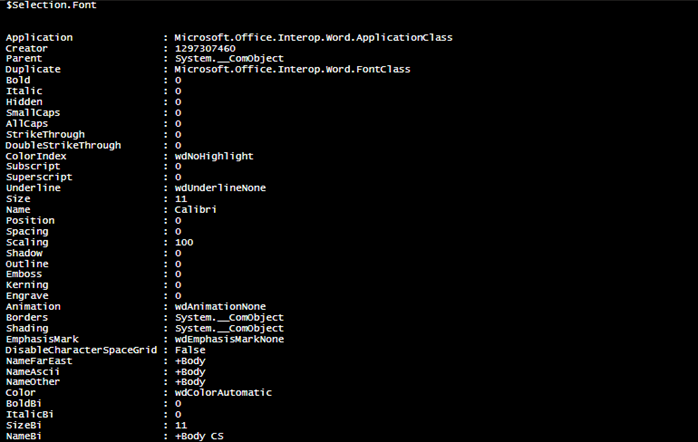
Task: Click the Underline value wdUnderlineNone
Action: click(220, 188)
